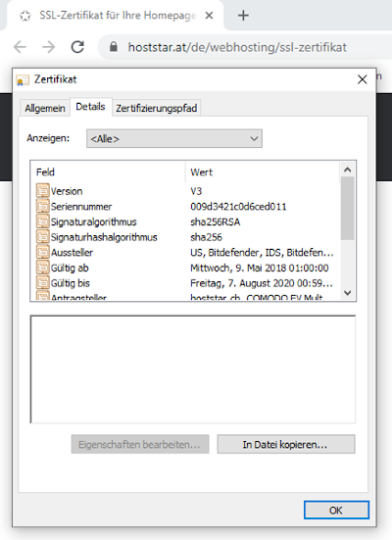Click the Signaturalgorithmus row icon
This screenshot has width=392, height=540.
click(43, 221)
